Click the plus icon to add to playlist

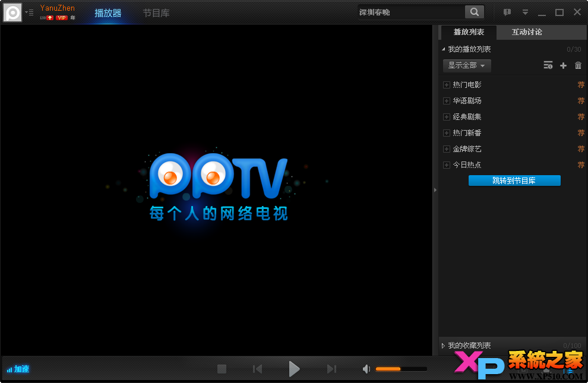coord(563,65)
